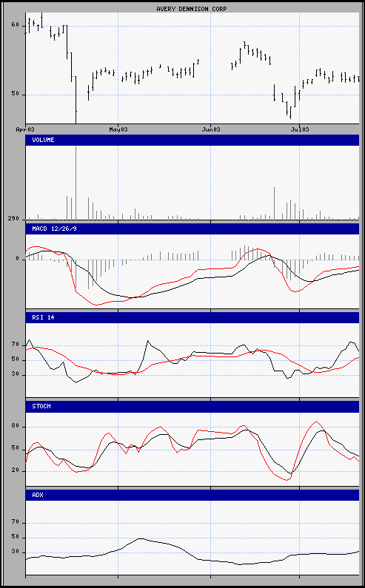Select the MACD 12/26/9 panel header
This screenshot has width=365, height=588.
coord(192,229)
